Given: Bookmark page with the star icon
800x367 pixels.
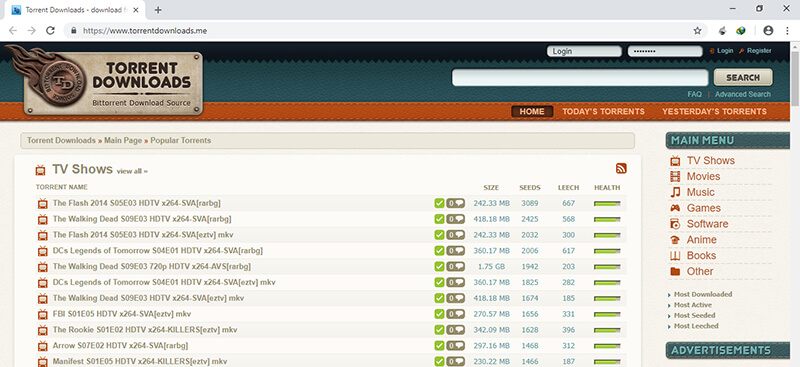Looking at the screenshot, I should pos(697,31).
